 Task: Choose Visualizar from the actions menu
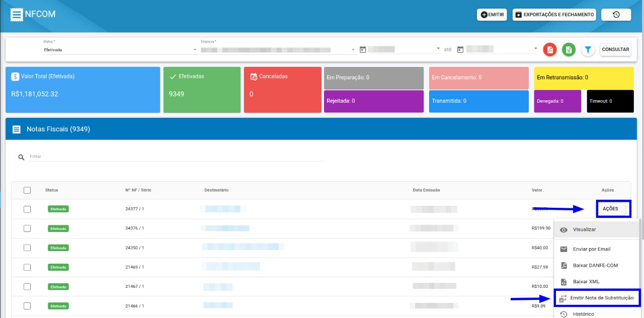[x=596, y=229]
